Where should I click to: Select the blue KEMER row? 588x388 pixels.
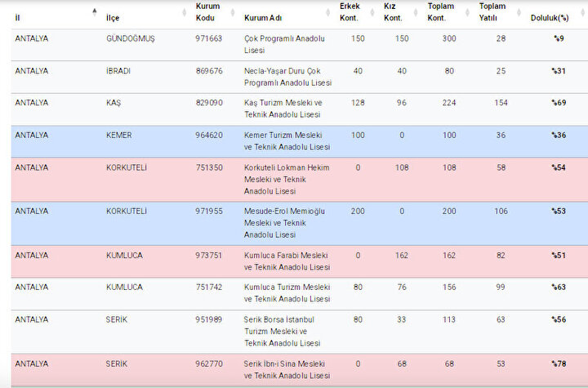(x=300, y=141)
